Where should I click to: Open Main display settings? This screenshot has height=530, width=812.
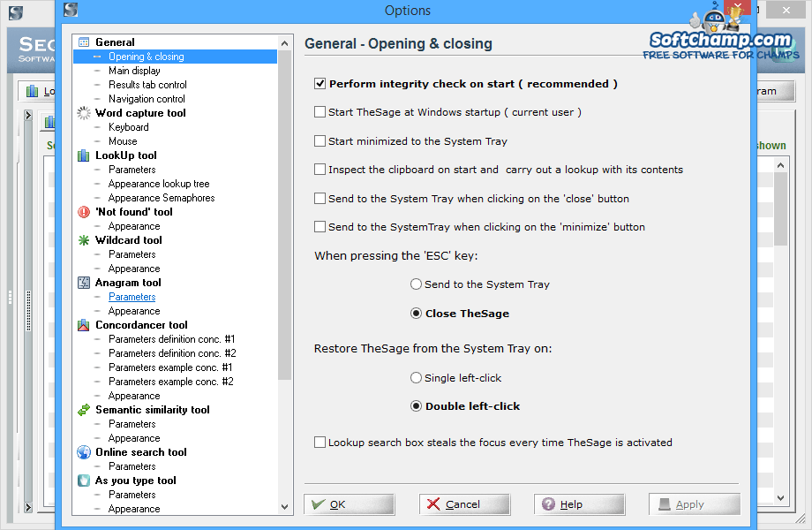[134, 71]
